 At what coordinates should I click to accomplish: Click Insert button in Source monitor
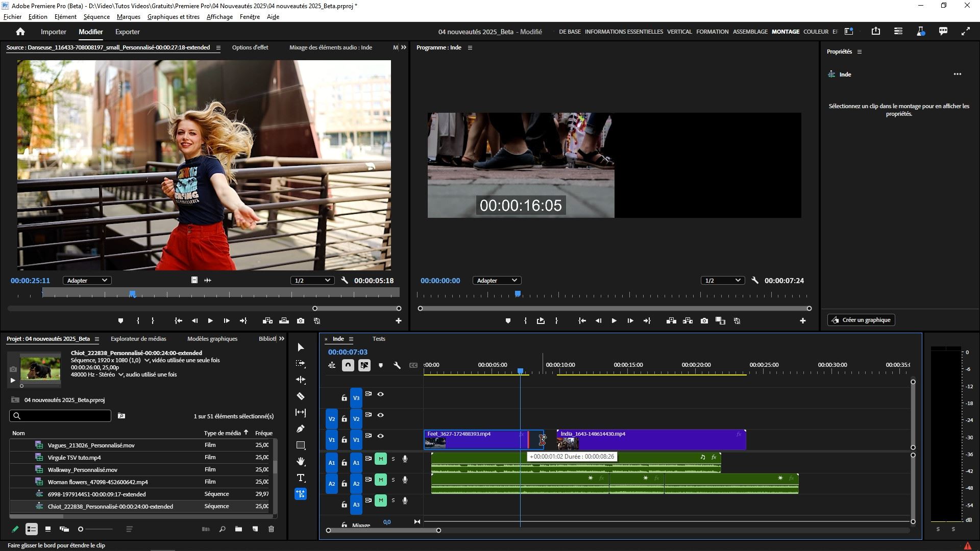pyautogui.click(x=267, y=321)
